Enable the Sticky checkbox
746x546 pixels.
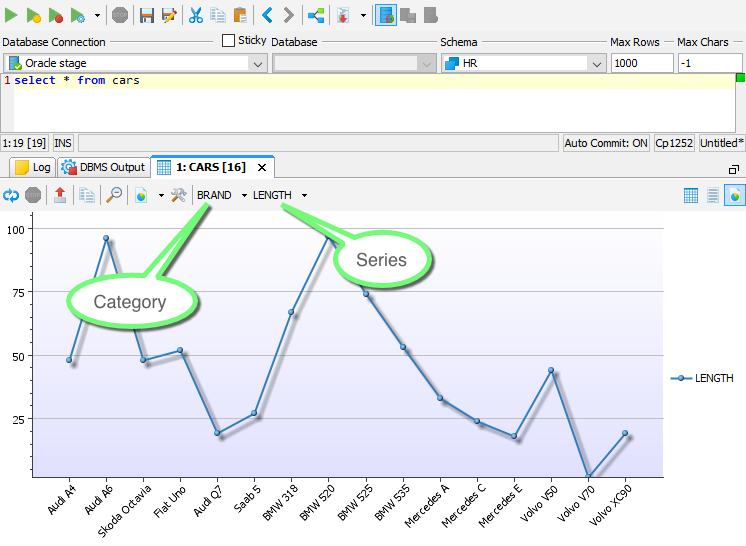coord(229,41)
